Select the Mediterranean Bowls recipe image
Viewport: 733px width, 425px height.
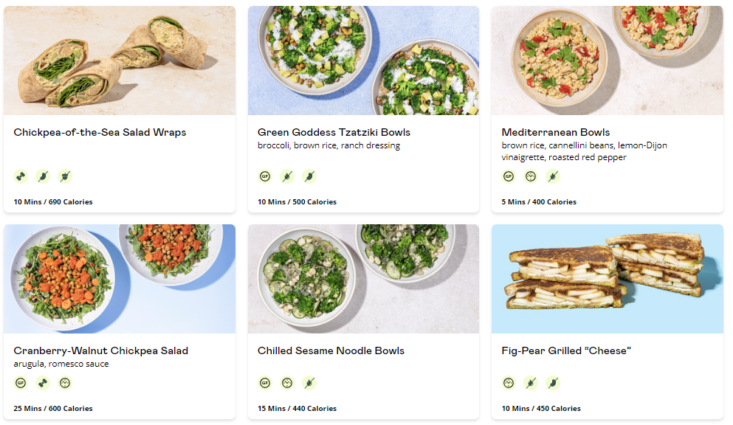tap(607, 60)
